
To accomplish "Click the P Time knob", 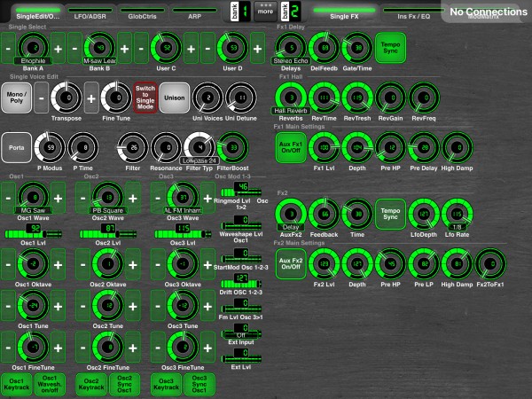I will tap(82, 147).
